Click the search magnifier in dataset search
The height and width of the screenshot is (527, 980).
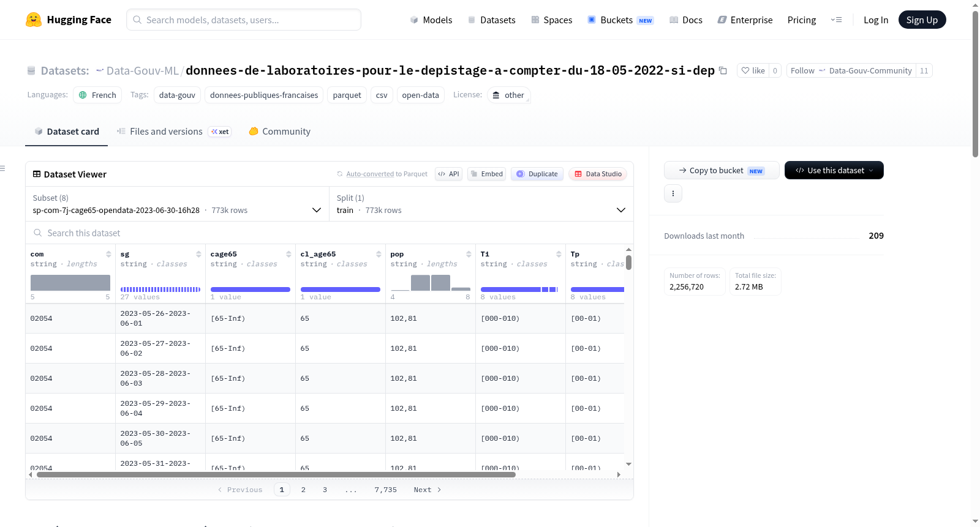tap(38, 233)
